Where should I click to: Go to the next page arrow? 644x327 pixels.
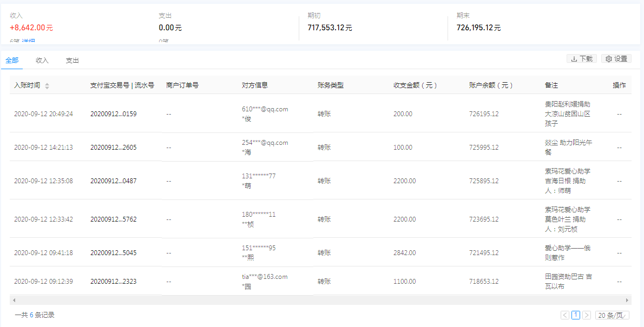tap(587, 315)
